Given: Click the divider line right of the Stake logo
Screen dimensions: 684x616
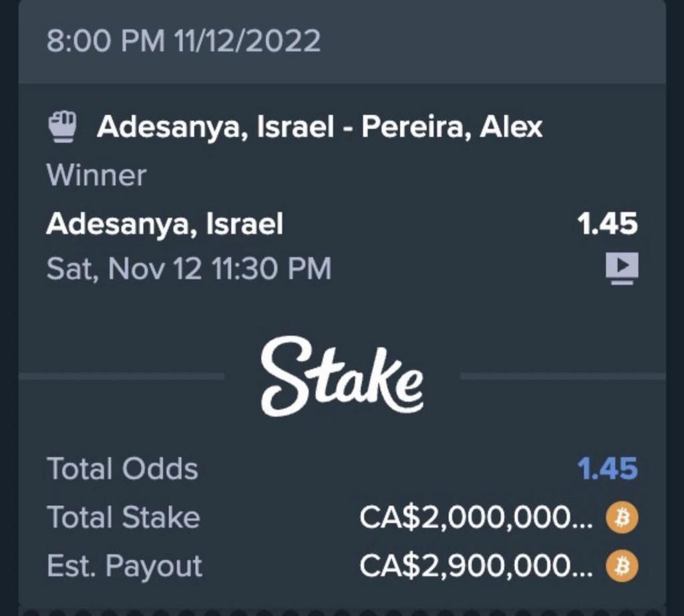Looking at the screenshot, I should click(x=562, y=377).
